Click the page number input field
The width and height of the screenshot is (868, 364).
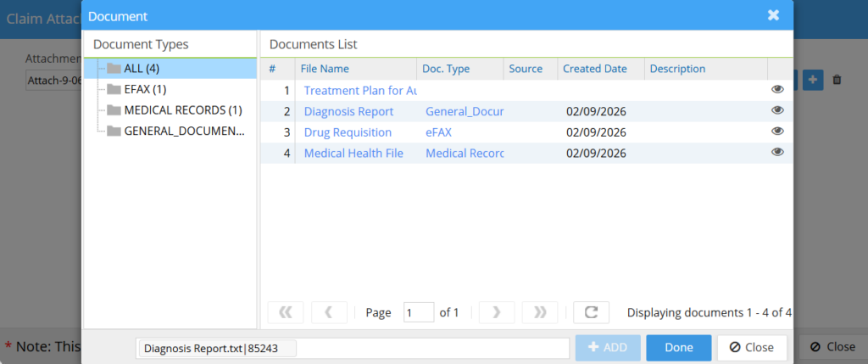click(419, 312)
